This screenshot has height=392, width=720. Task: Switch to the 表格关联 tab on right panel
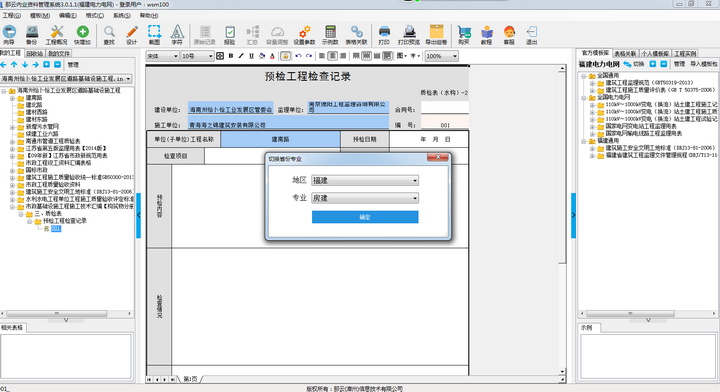click(x=625, y=54)
